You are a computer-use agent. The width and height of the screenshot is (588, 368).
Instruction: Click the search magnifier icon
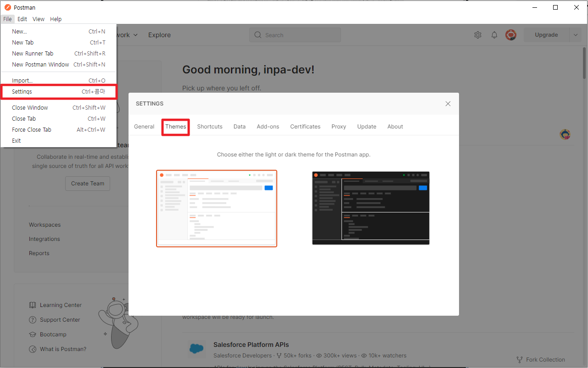pyautogui.click(x=258, y=35)
